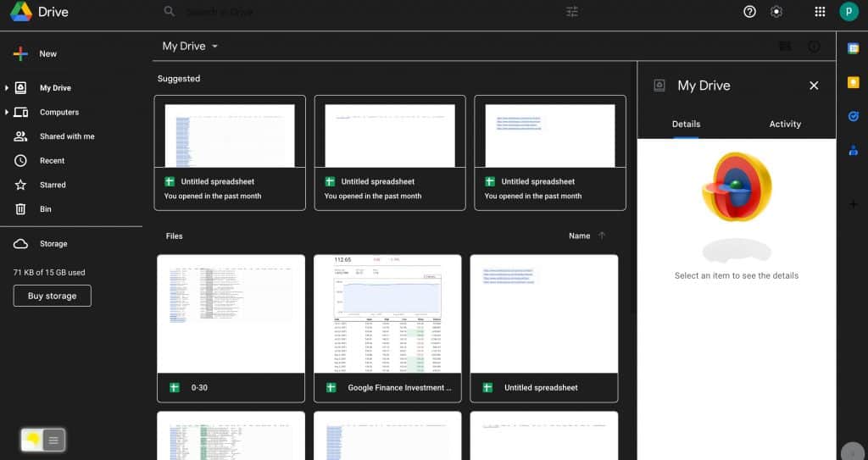Open Google Tasks side panel icon
The height and width of the screenshot is (460, 868).
point(853,116)
